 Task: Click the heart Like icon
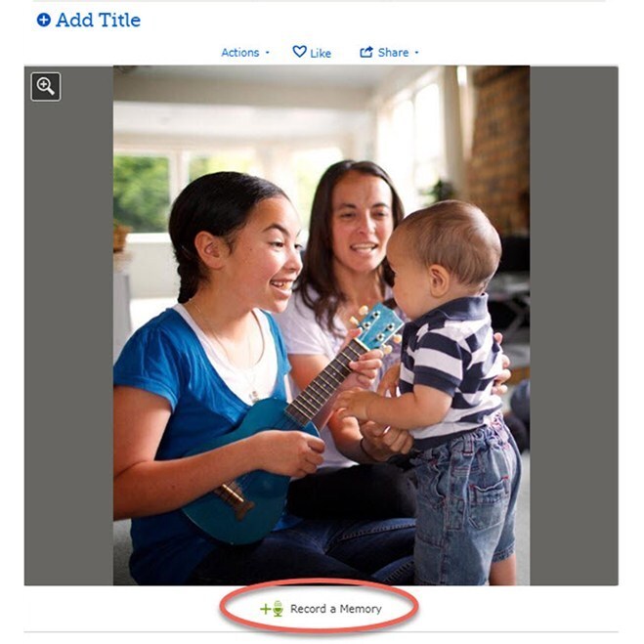[x=299, y=52]
